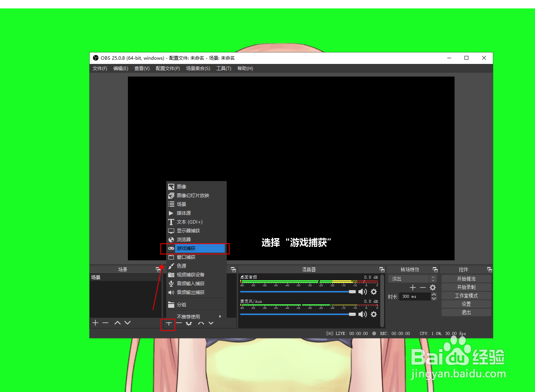535x392 pixels.
Task: Toggle 工作室模式 studio mode
Action: point(466,296)
